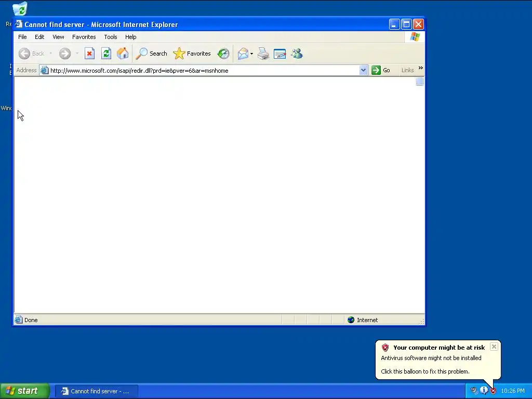Image resolution: width=532 pixels, height=399 pixels.
Task: Go to the Home page icon
Action: tap(123, 54)
